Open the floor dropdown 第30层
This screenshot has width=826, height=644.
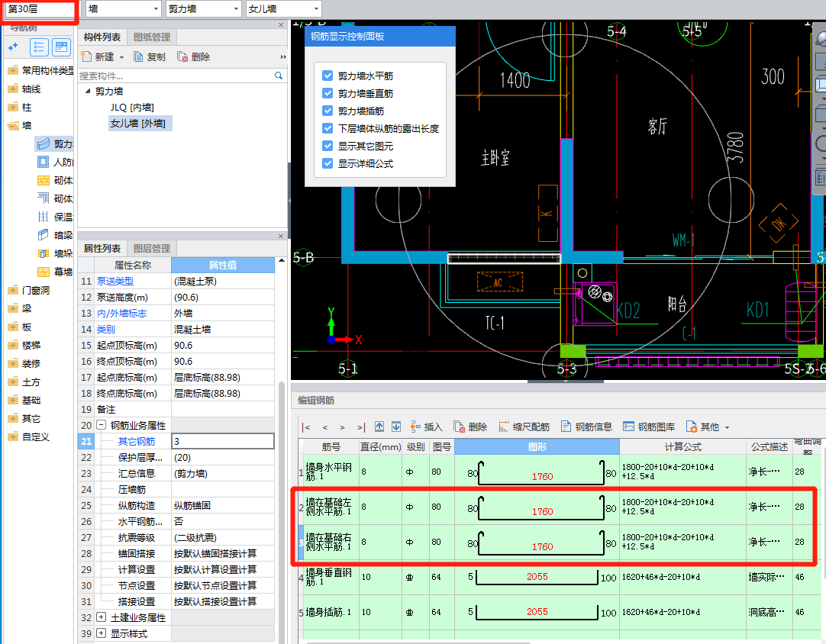coord(40,9)
